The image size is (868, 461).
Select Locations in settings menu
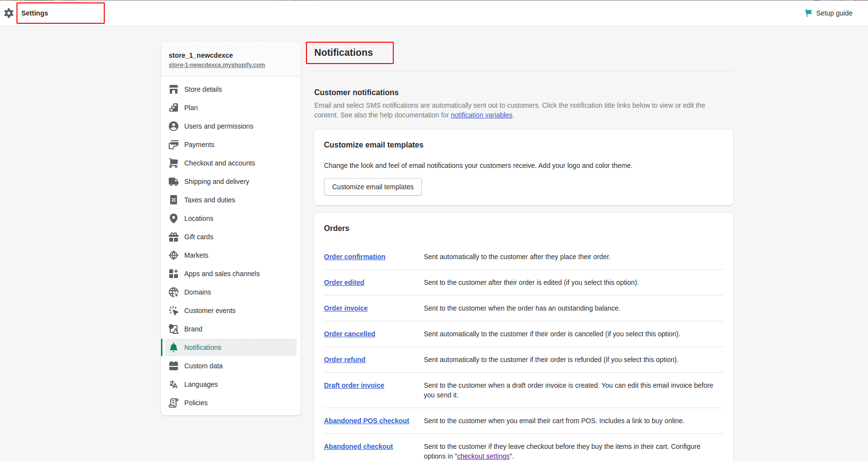(x=231, y=218)
